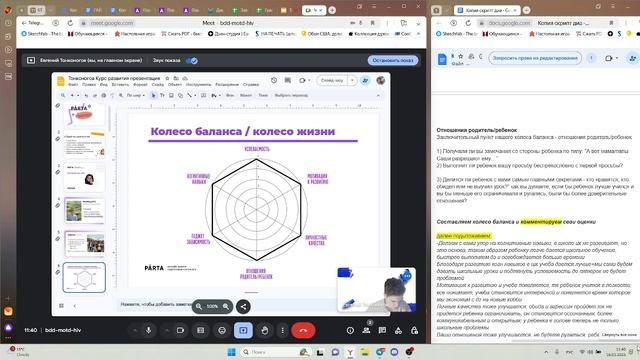Select the text box tool in Slides
The height and width of the screenshot is (360, 640).
162,95
